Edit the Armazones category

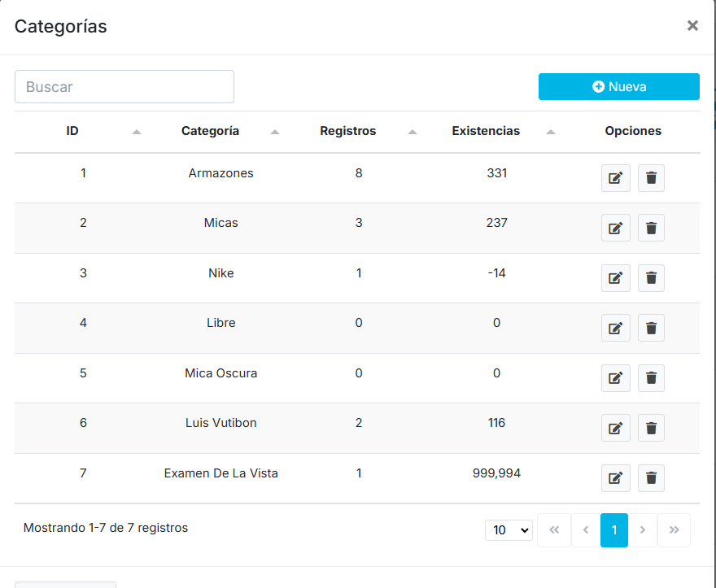(615, 178)
